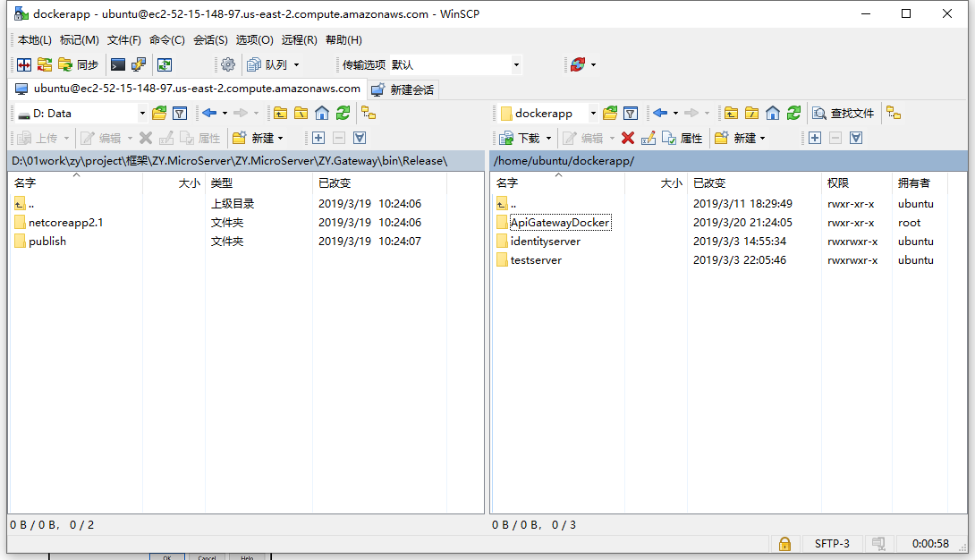Click the local panel filter icon
The height and width of the screenshot is (560, 975).
coord(180,113)
